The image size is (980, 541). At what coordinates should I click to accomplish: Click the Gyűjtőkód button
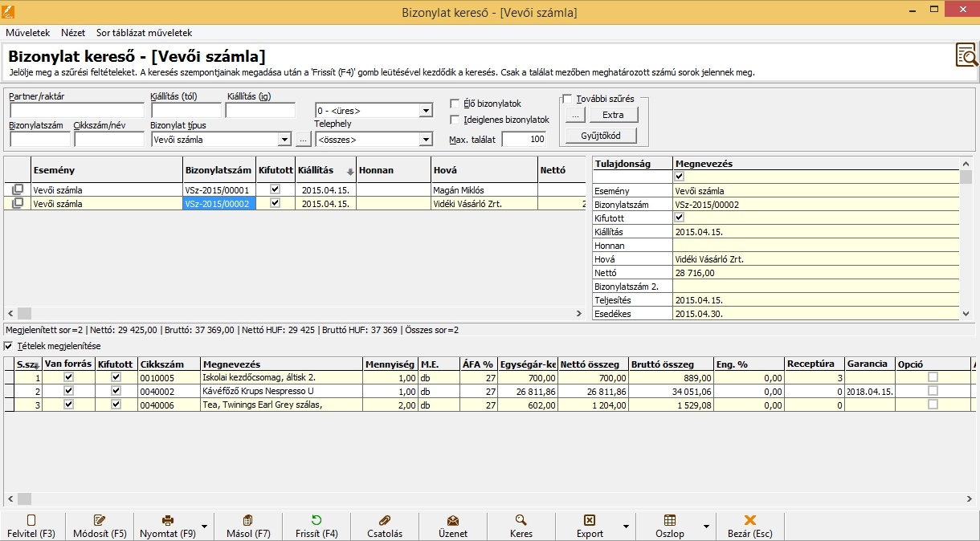point(601,136)
